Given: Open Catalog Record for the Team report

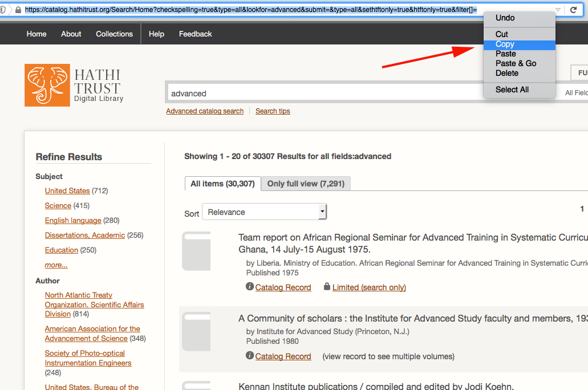Looking at the screenshot, I should [x=283, y=287].
